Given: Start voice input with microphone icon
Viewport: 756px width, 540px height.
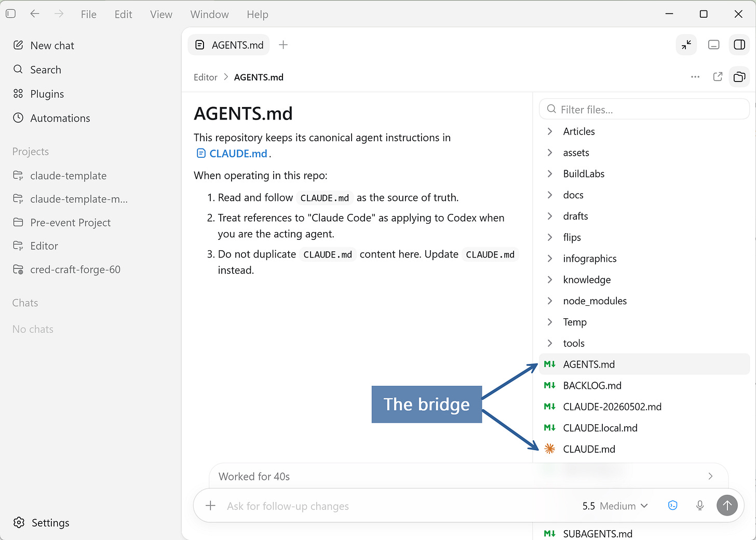Looking at the screenshot, I should click(700, 506).
